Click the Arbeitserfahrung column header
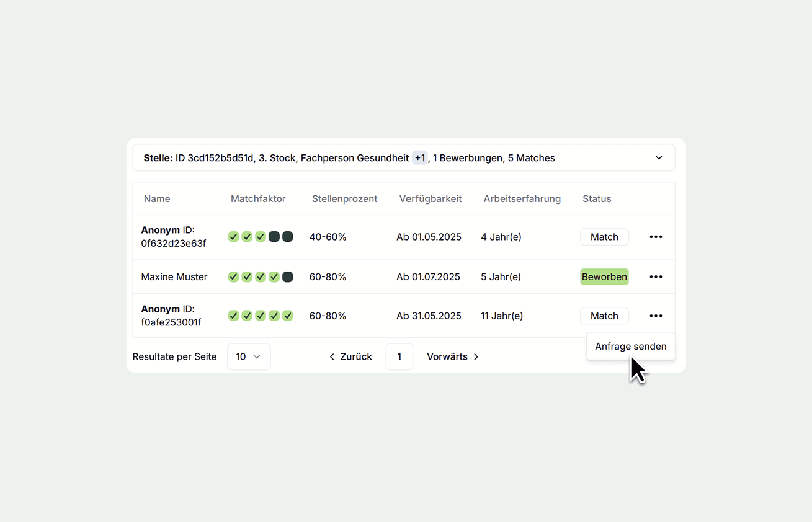Screen dimensions: 812x522 [522, 199]
